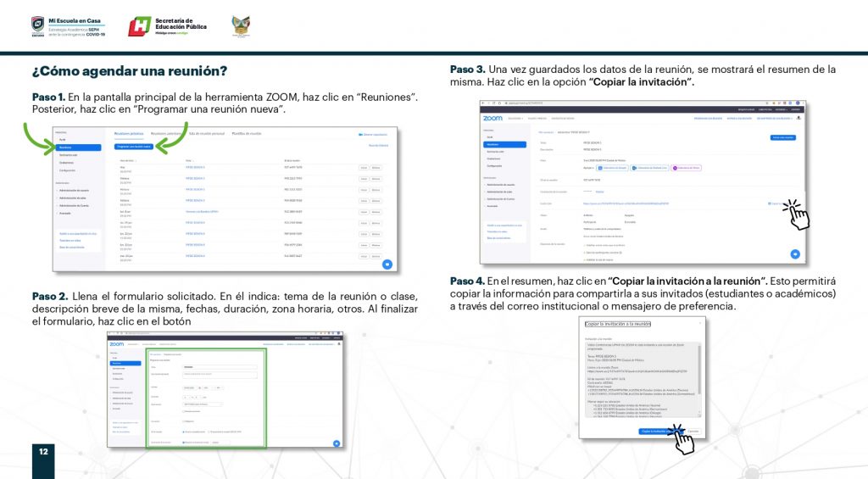Click the Zoom logo in Paso 2 screenshot
Image resolution: width=868 pixels, height=479 pixels.
(117, 344)
